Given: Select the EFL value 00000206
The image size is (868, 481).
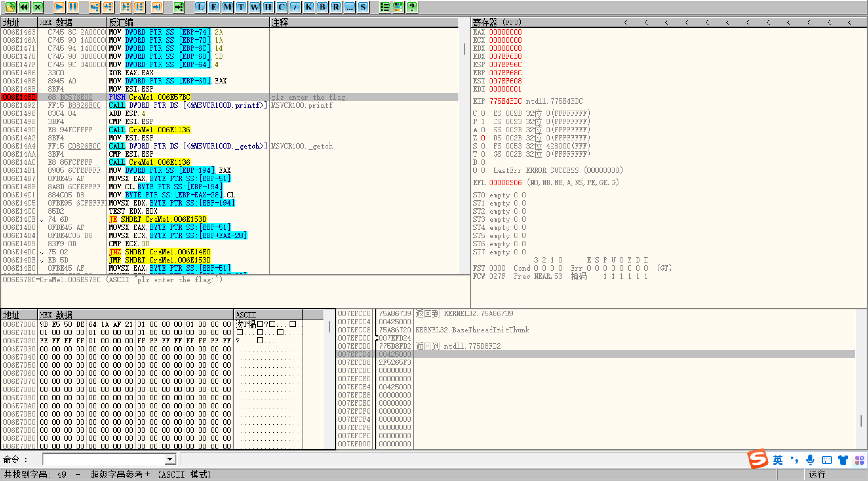Looking at the screenshot, I should click(505, 182).
